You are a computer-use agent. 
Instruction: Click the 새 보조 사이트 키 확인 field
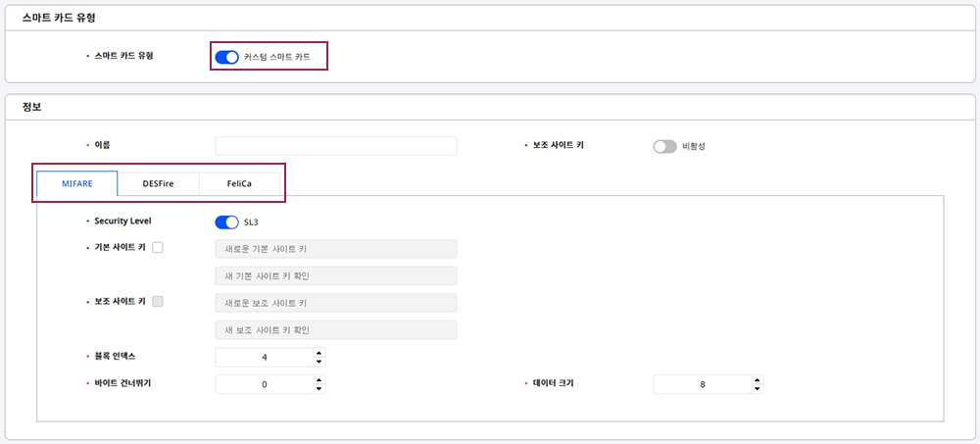pos(335,329)
